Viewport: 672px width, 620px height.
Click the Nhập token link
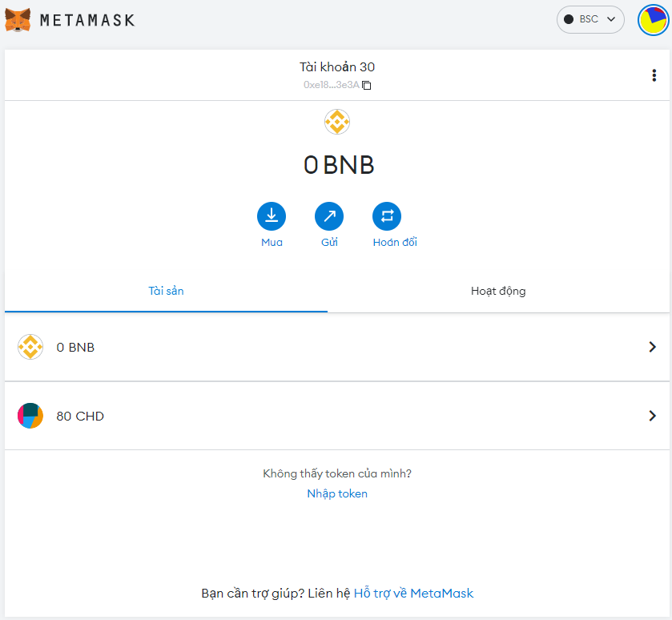click(337, 493)
